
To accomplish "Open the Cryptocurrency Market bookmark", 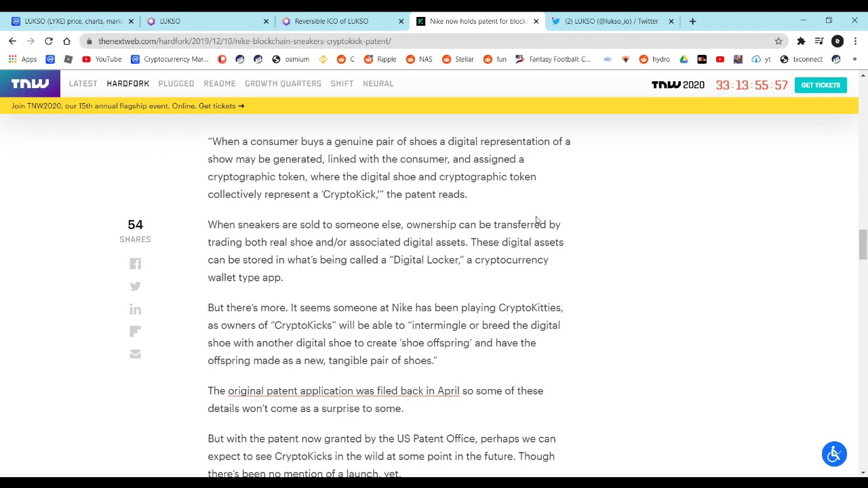I will click(x=170, y=59).
